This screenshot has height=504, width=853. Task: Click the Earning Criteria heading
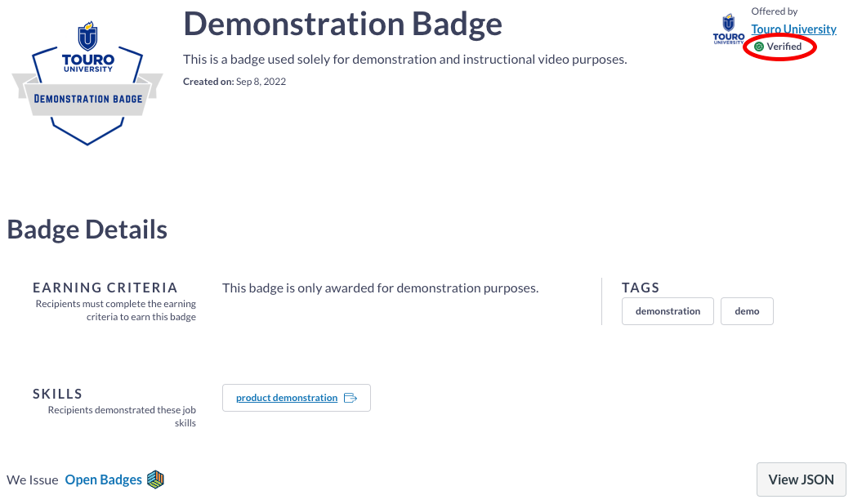point(105,288)
